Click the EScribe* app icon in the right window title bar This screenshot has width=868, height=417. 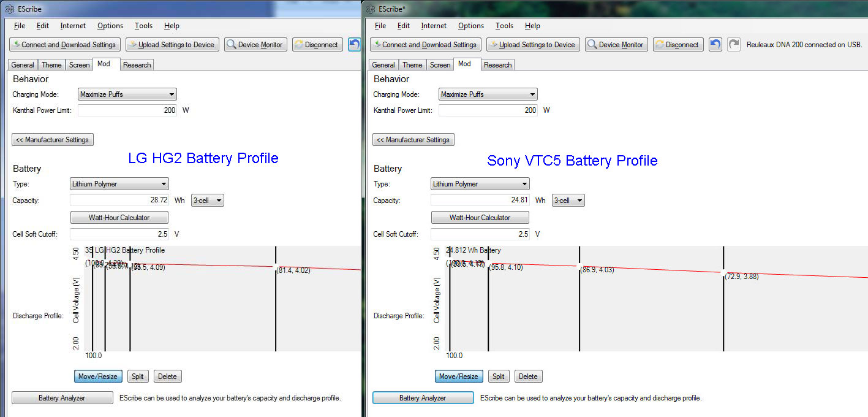pos(369,9)
